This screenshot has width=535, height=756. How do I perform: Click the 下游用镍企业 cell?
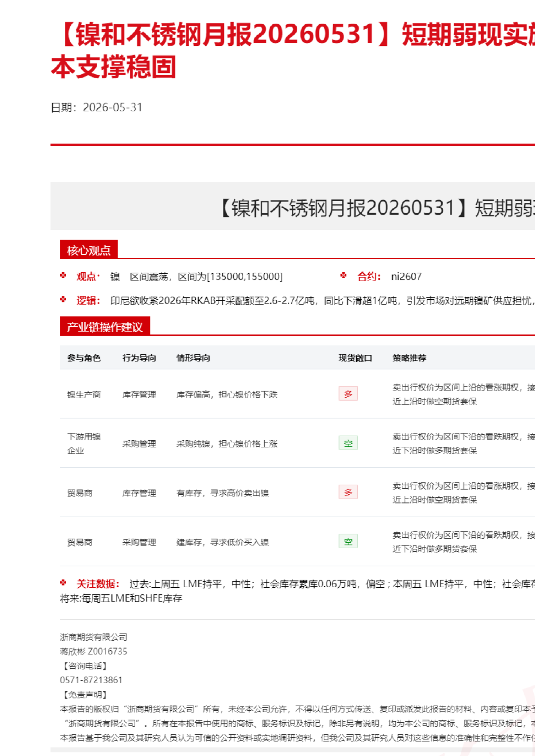pos(84,443)
